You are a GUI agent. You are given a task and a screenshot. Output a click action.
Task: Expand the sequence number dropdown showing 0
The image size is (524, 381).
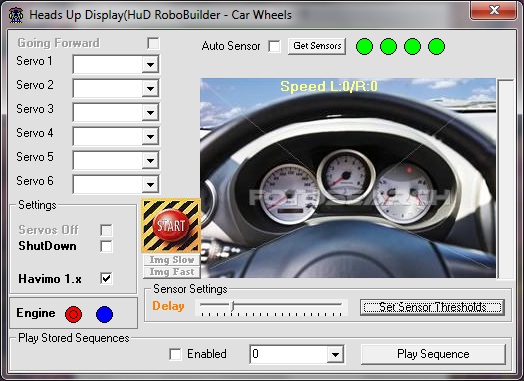tap(335, 354)
